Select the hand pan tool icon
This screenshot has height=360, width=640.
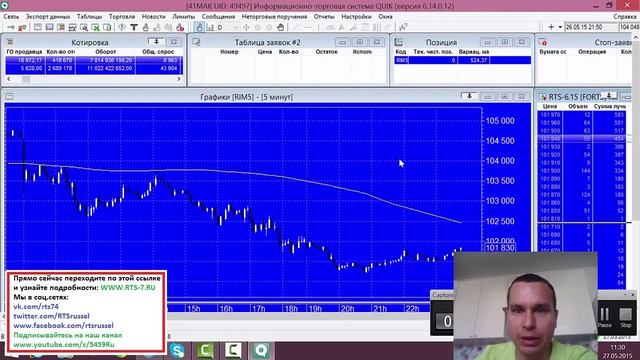coord(280,27)
